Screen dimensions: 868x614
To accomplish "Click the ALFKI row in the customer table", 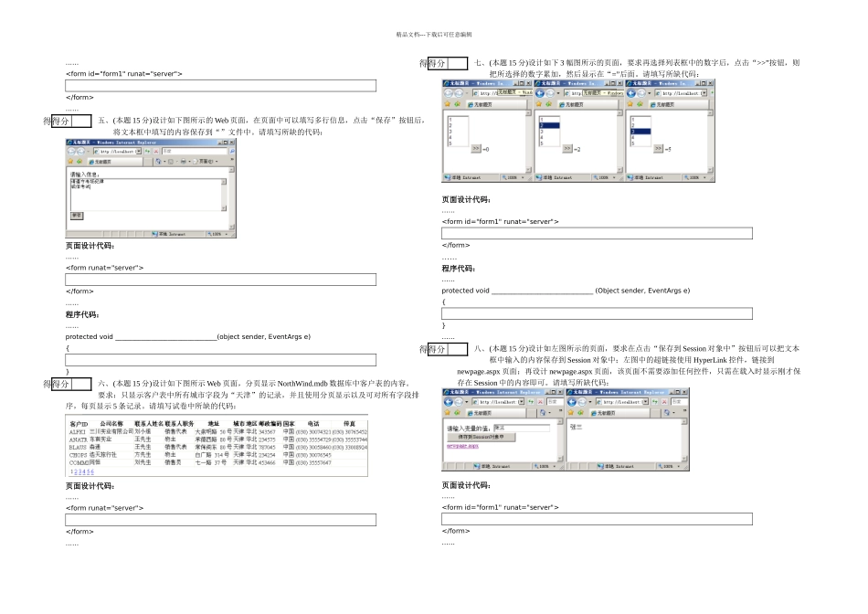I will [x=218, y=431].
